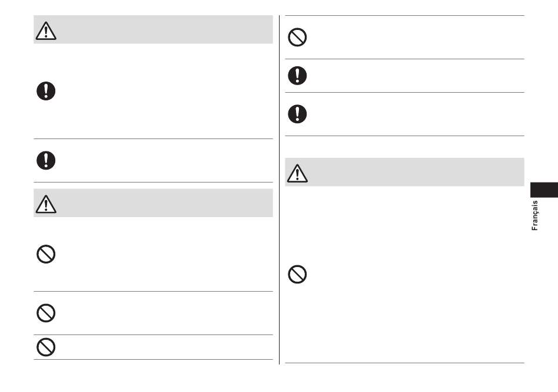Click the blank area of the right-column gray banner
The height and width of the screenshot is (392, 558).
click(x=416, y=172)
